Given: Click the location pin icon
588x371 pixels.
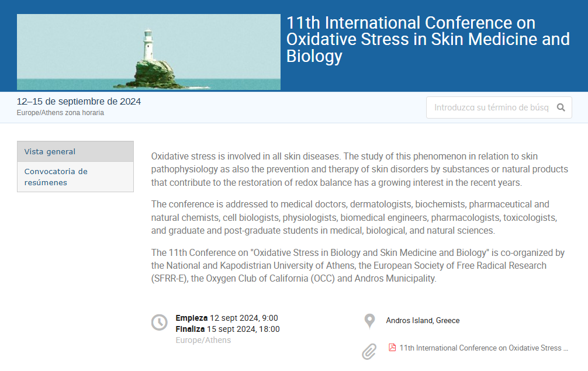Looking at the screenshot, I should tap(369, 321).
